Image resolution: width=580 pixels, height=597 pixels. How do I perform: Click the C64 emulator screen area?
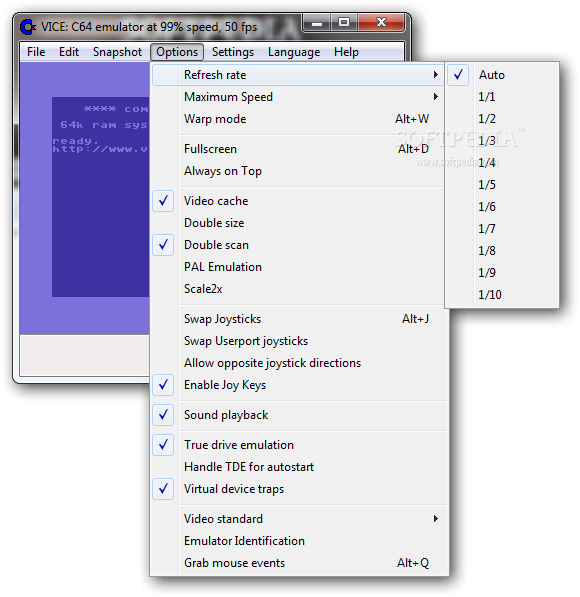click(85, 198)
